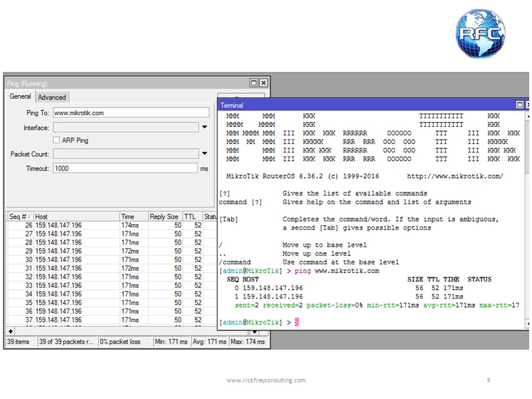Viewport: 532px width, 399px height.
Task: Click the horizontal scroll right arrow
Action: click(x=254, y=331)
